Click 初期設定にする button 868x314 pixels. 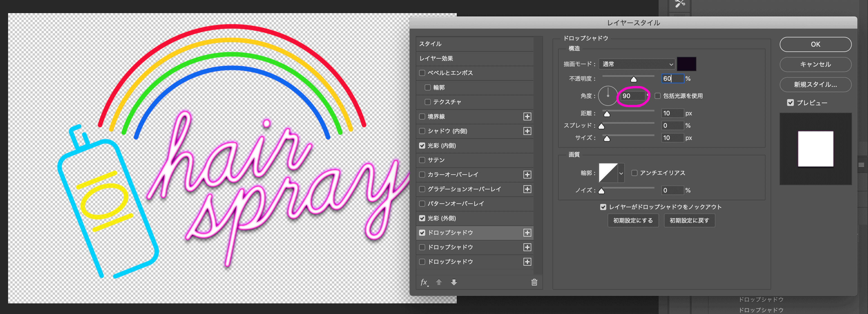633,221
